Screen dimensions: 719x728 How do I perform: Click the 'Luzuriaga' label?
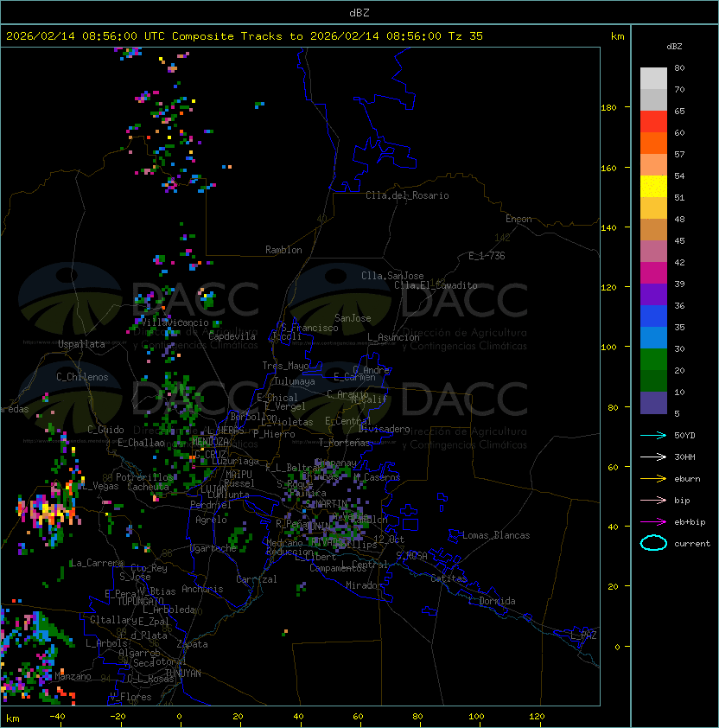tap(235, 461)
